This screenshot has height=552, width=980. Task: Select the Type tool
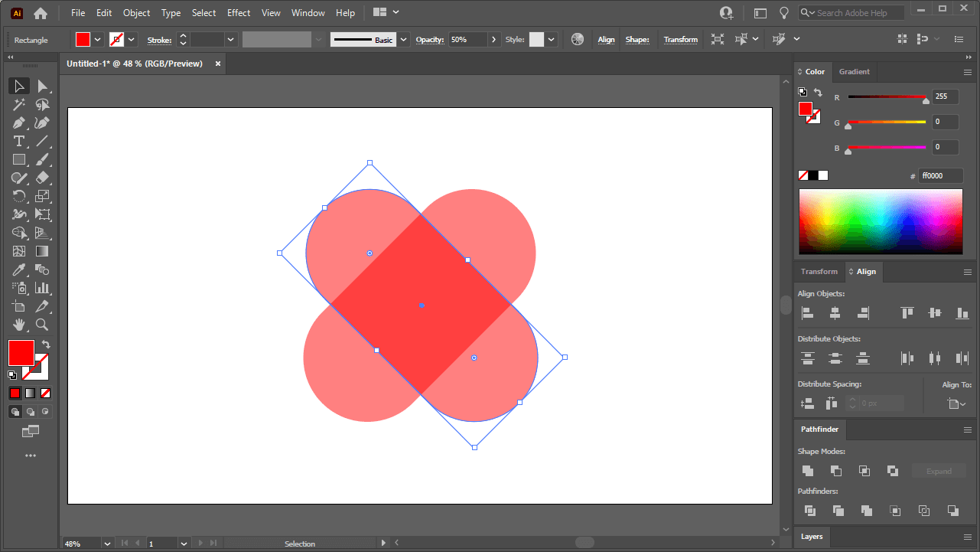[x=19, y=141]
